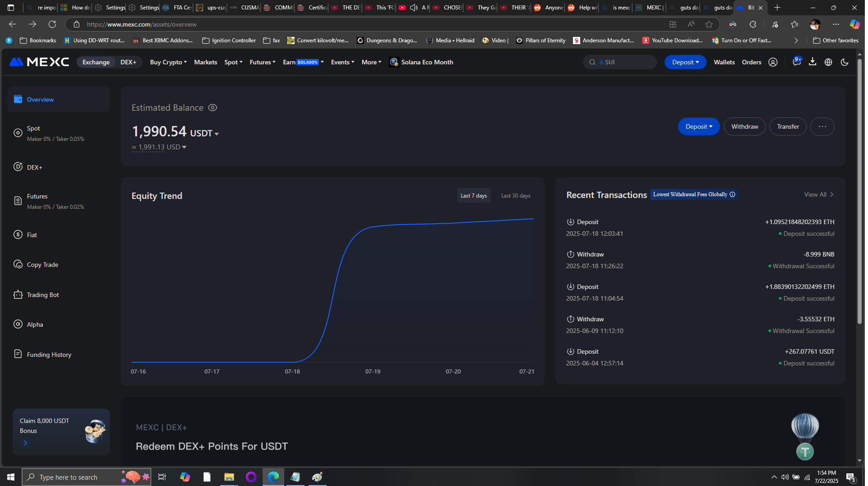868x486 pixels.
Task: Expand the More dropdown menu
Action: [372, 62]
